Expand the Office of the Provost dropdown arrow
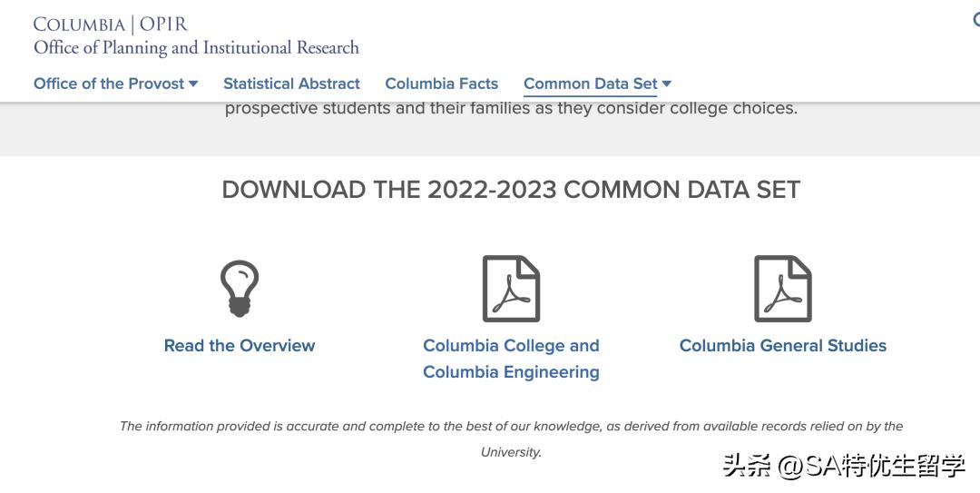The height and width of the screenshot is (493, 980). pyautogui.click(x=193, y=84)
